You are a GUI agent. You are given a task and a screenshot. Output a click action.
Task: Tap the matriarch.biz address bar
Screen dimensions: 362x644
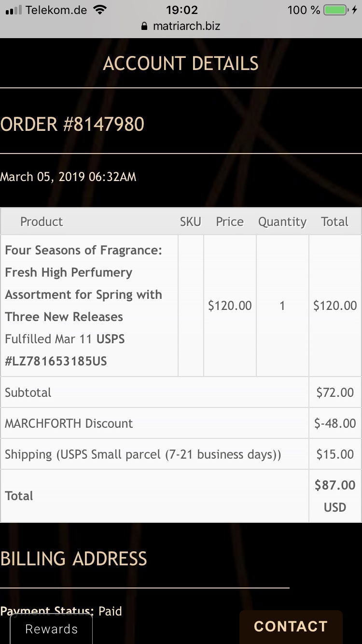[186, 26]
